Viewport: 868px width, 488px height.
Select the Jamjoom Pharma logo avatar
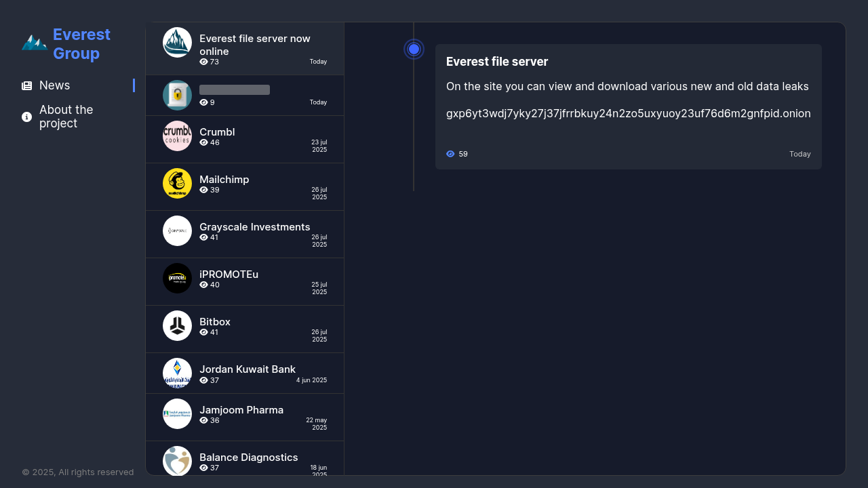click(177, 413)
